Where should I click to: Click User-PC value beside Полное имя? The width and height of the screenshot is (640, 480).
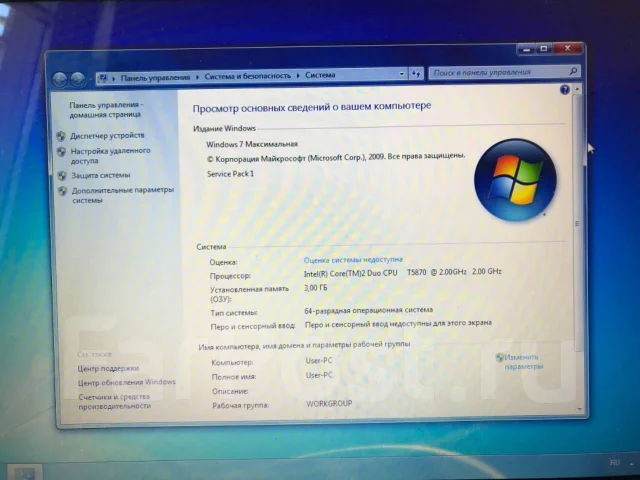(x=319, y=375)
